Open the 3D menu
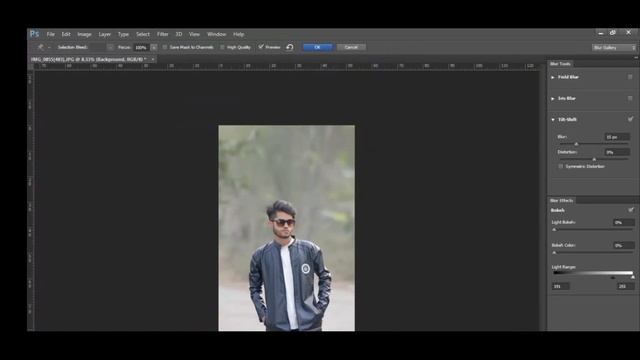Image resolution: width=640 pixels, height=360 pixels. pos(179,34)
